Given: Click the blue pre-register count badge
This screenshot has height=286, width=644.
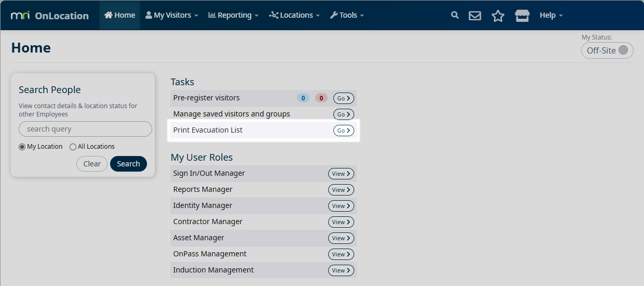Looking at the screenshot, I should click(303, 98).
